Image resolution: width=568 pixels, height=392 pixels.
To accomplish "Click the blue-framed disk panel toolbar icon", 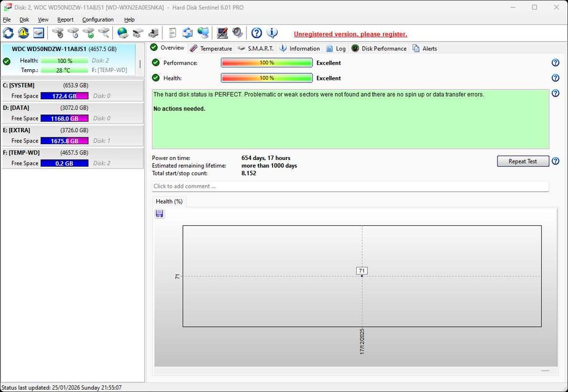I will point(39,33).
